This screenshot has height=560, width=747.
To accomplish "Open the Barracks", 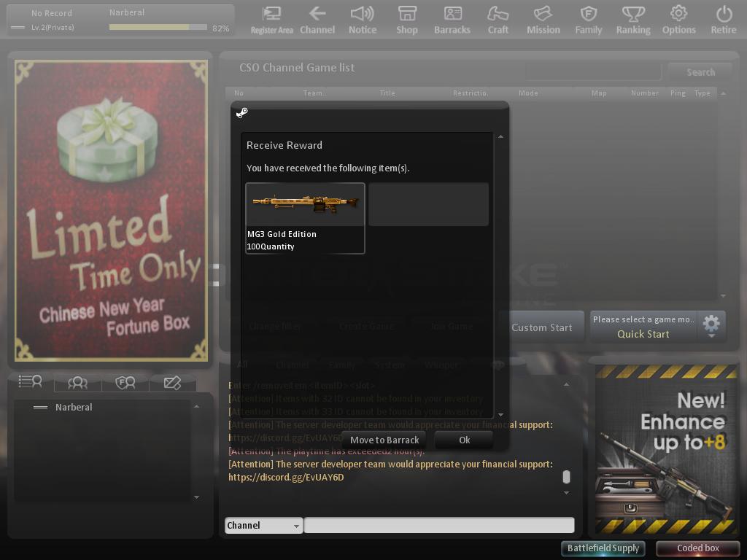I will [452, 20].
